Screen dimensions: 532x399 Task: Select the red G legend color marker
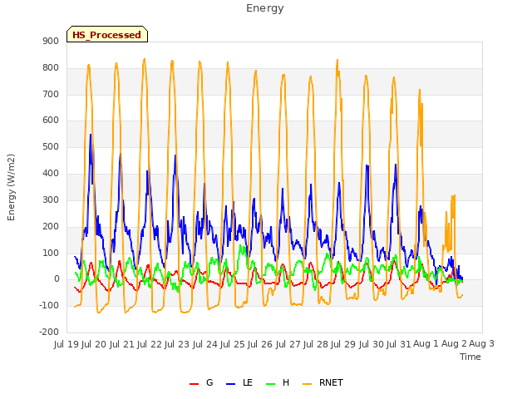194,384
